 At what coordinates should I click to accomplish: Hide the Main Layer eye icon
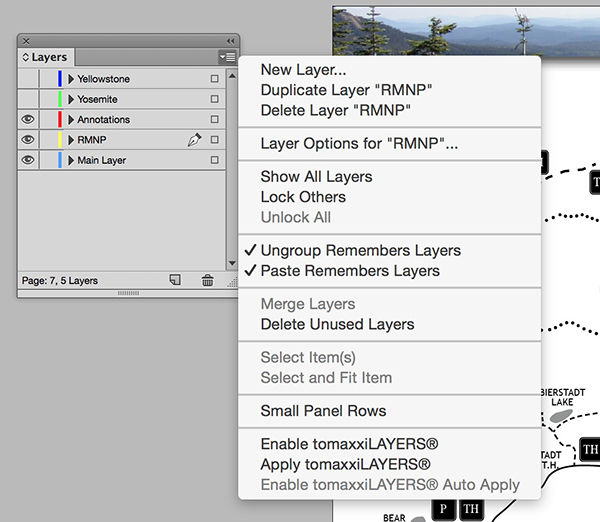(28, 160)
